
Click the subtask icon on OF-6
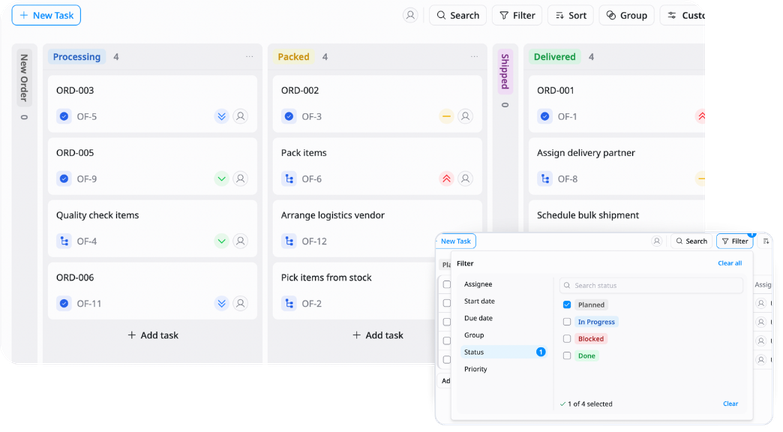[289, 179]
